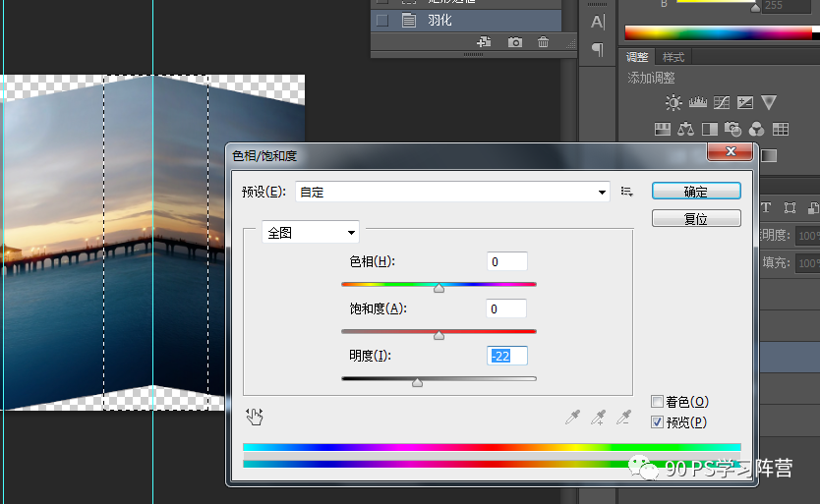Focus the 色相 value field
Image resolution: width=820 pixels, height=504 pixels.
pos(506,261)
